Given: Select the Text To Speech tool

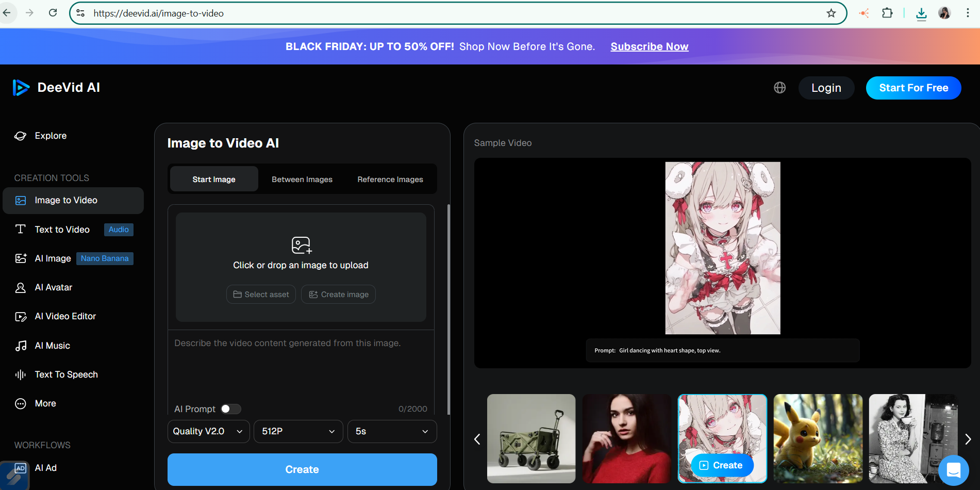Looking at the screenshot, I should tap(66, 374).
